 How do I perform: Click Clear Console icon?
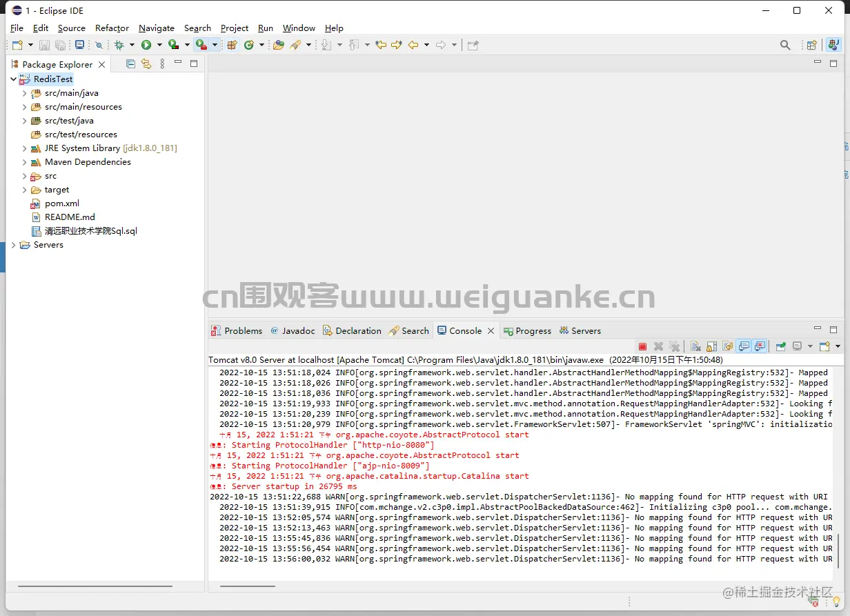695,346
